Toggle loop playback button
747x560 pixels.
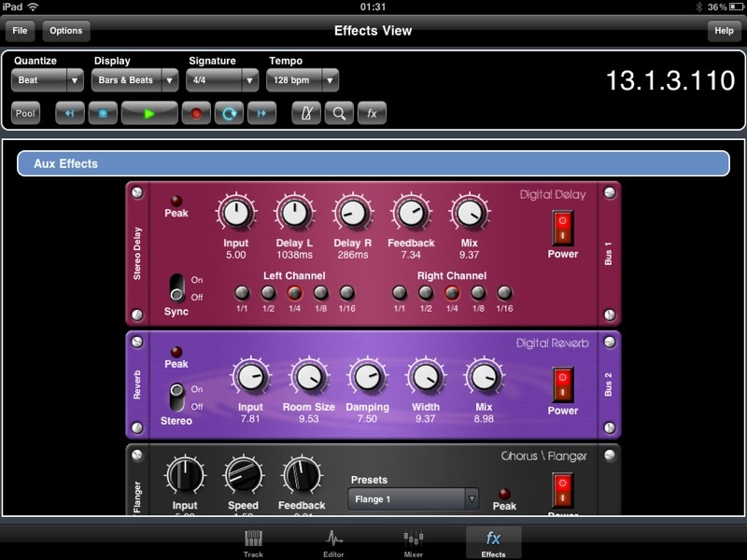[229, 113]
